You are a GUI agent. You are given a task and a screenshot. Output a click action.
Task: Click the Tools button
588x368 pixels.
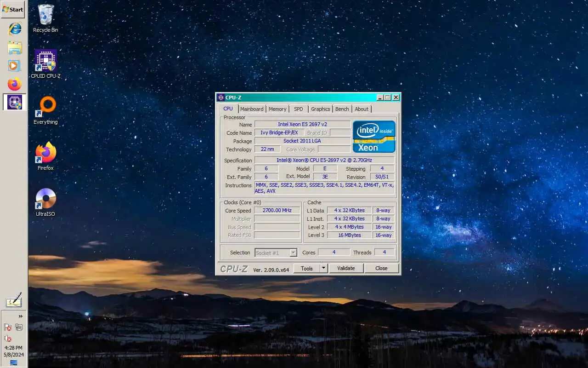pyautogui.click(x=307, y=268)
